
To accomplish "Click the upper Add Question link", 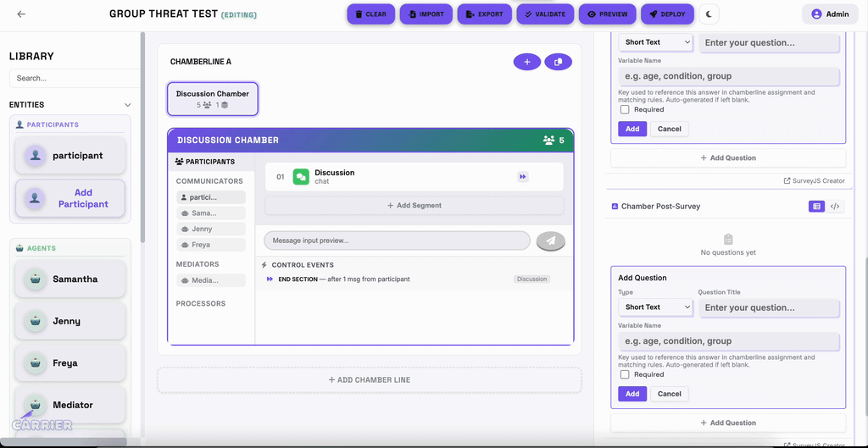I will (728, 158).
